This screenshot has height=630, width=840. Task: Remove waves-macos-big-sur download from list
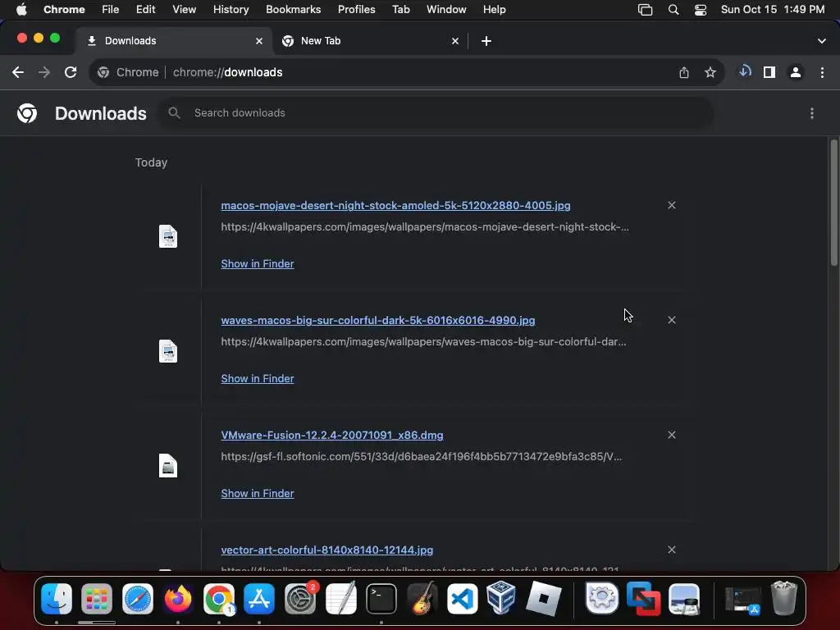click(672, 320)
